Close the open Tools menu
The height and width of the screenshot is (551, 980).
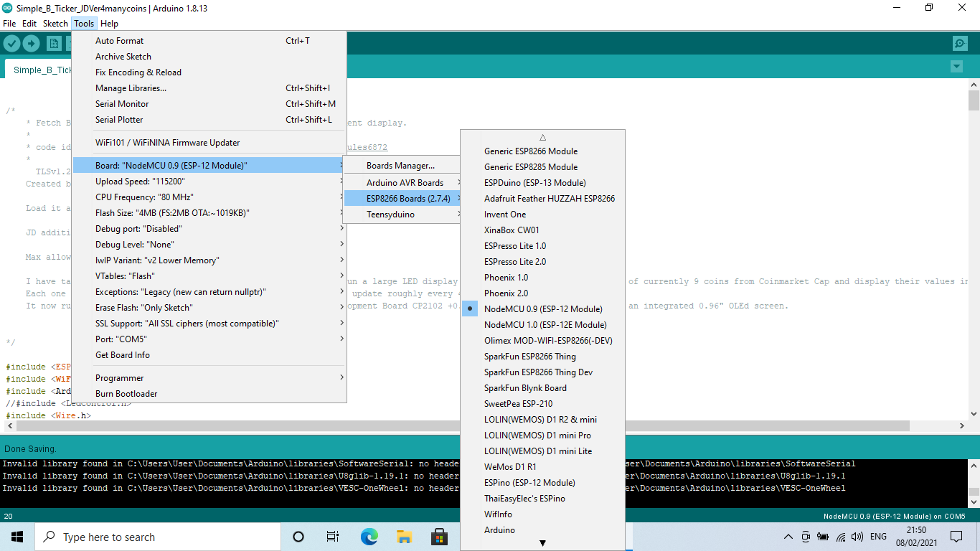coord(84,24)
